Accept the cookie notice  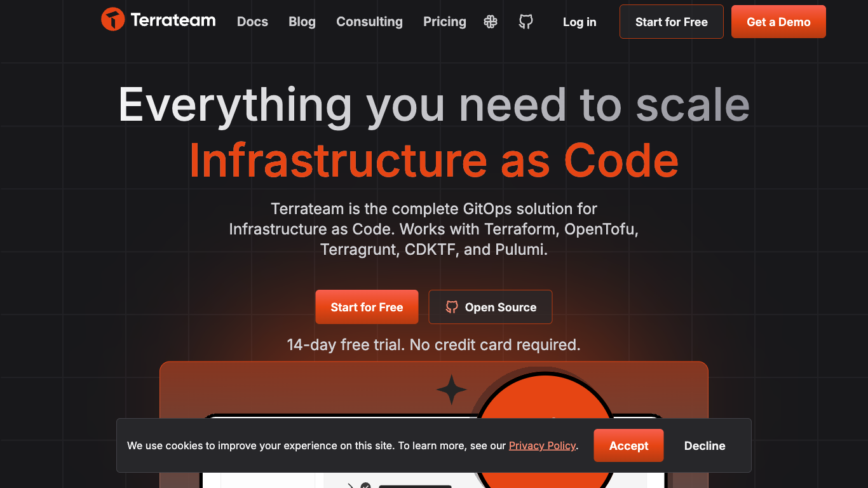[628, 445]
